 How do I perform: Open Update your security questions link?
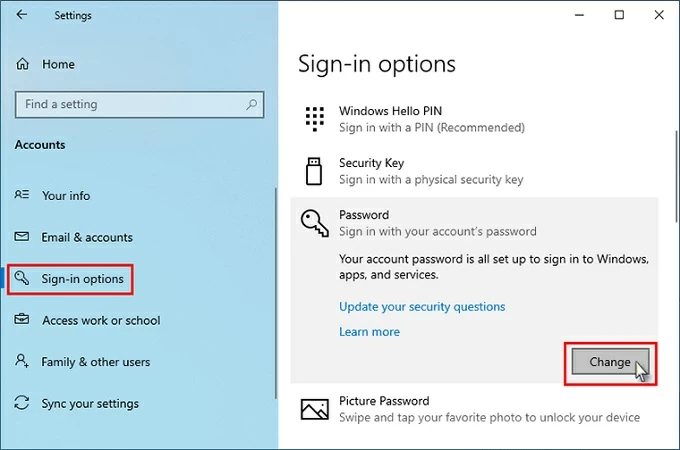[422, 307]
